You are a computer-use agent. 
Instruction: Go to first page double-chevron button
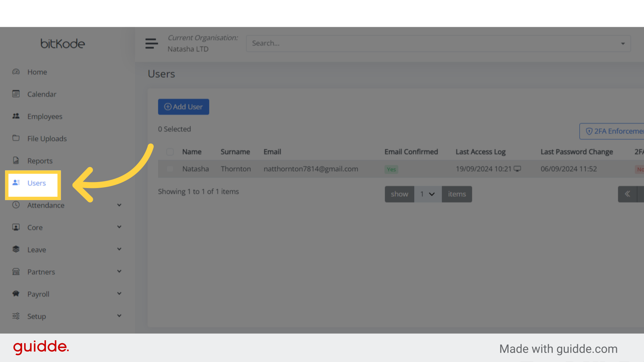point(627,194)
